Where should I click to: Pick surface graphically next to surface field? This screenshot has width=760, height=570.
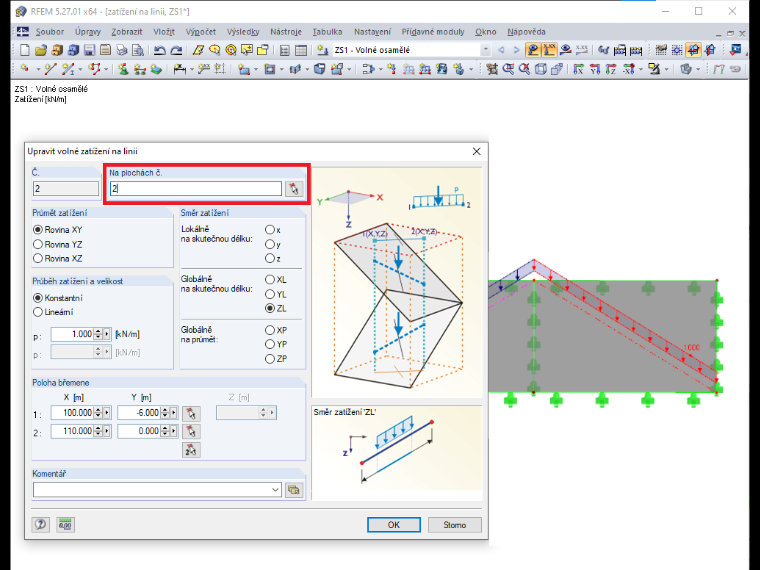[x=294, y=189]
